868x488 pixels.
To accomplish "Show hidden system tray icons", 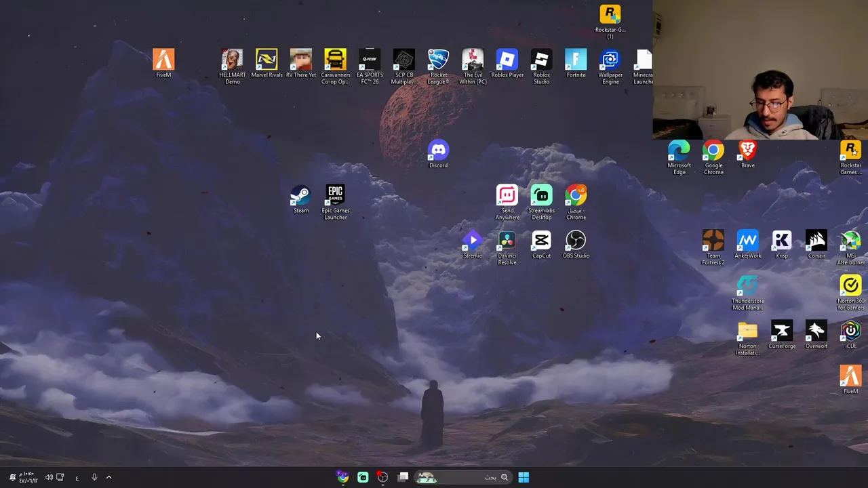I will pyautogui.click(x=108, y=477).
